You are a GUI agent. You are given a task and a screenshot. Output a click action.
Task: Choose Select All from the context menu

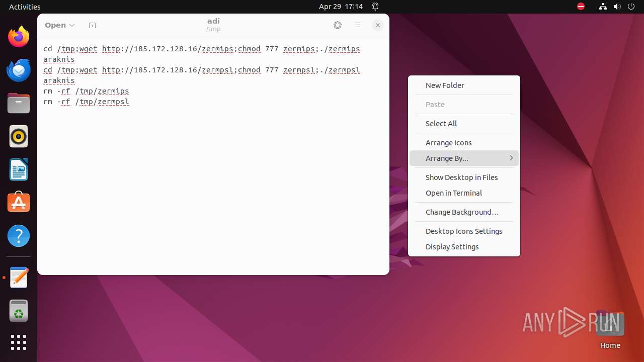pyautogui.click(x=464, y=124)
